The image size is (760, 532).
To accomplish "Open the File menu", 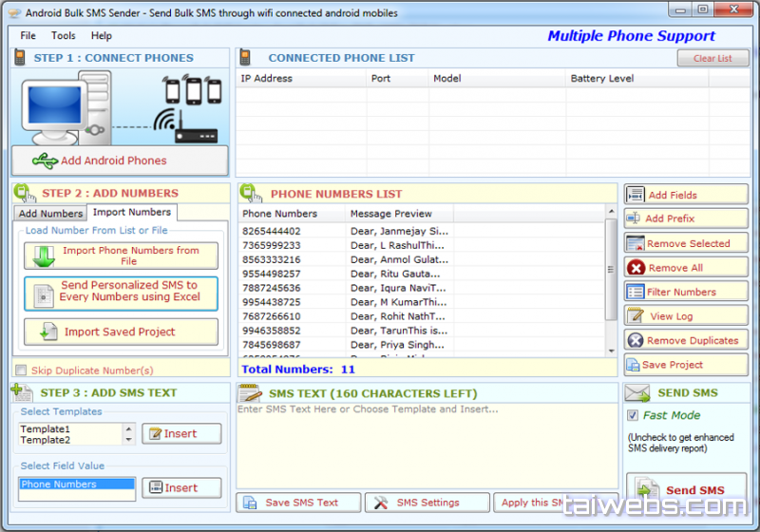I will (x=28, y=35).
